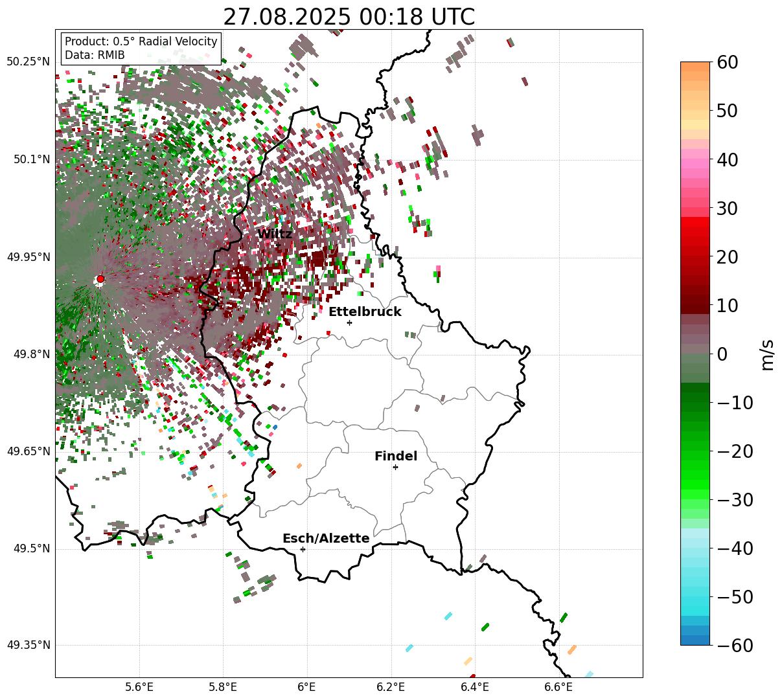The image size is (782, 700).
Task: Click the 40 colorbar tick label
Action: pos(726,159)
